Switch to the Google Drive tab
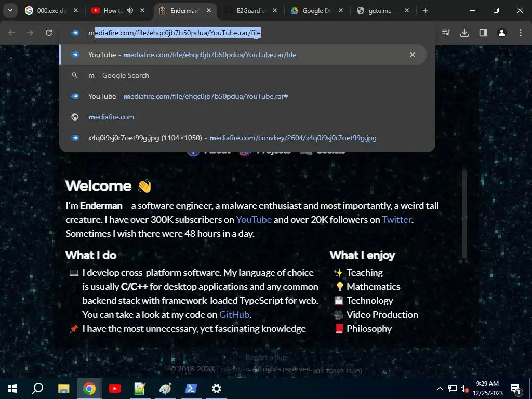Viewport: 532px width, 399px height. [x=316, y=11]
